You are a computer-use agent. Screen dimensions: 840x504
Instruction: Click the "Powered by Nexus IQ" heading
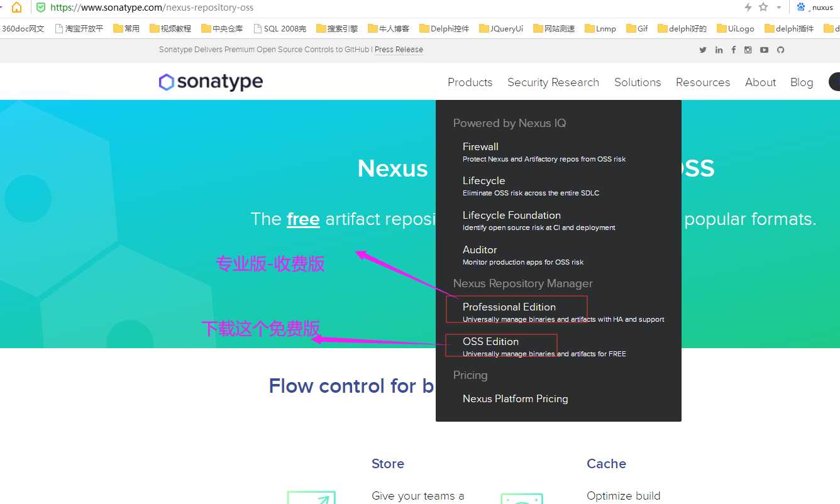pyautogui.click(x=510, y=124)
